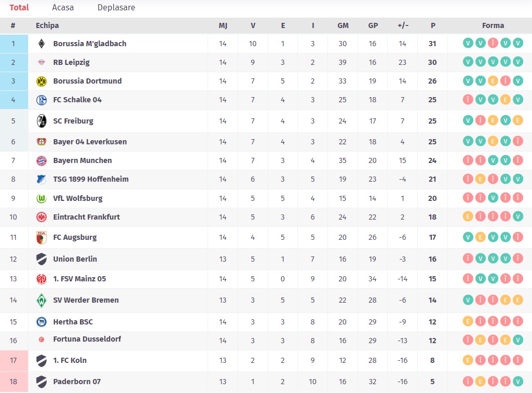The image size is (532, 393).
Task: Click the RB Leipzig team logo
Action: pos(42,62)
